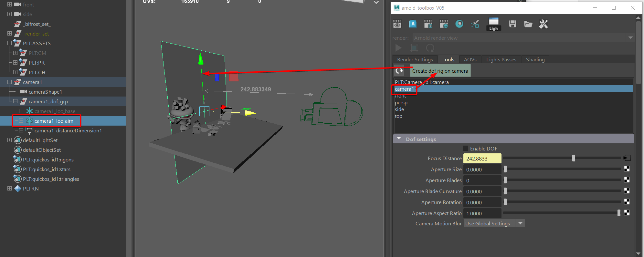The height and width of the screenshot is (257, 644).
Task: Open the render settings clapperboard-gear icon
Action: [x=428, y=24]
